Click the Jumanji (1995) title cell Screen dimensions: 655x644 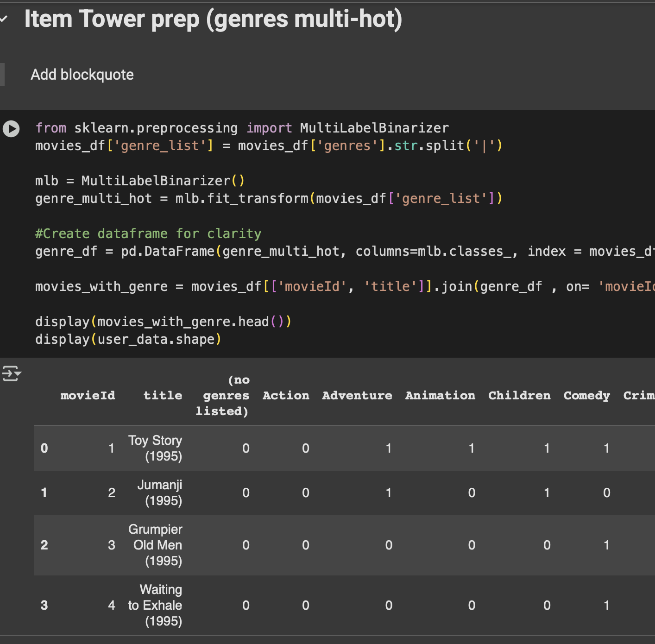[160, 492]
